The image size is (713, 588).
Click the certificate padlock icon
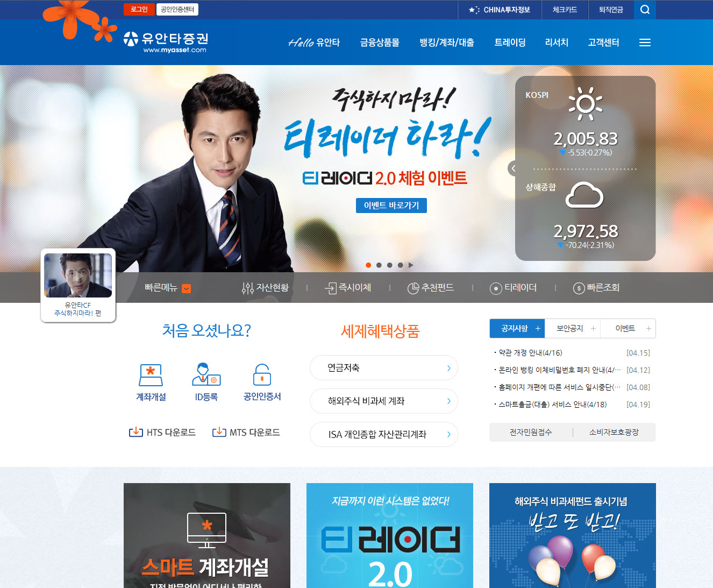pyautogui.click(x=262, y=374)
